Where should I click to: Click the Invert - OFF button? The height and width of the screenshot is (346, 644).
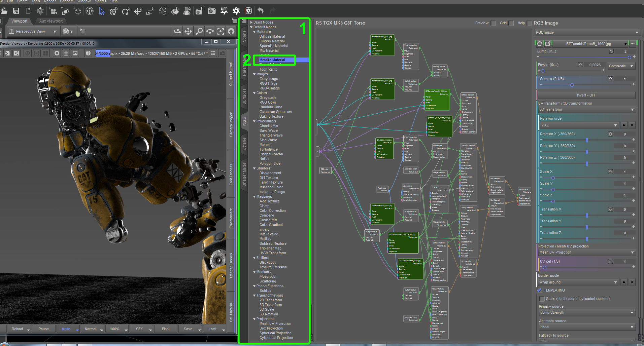coord(586,95)
